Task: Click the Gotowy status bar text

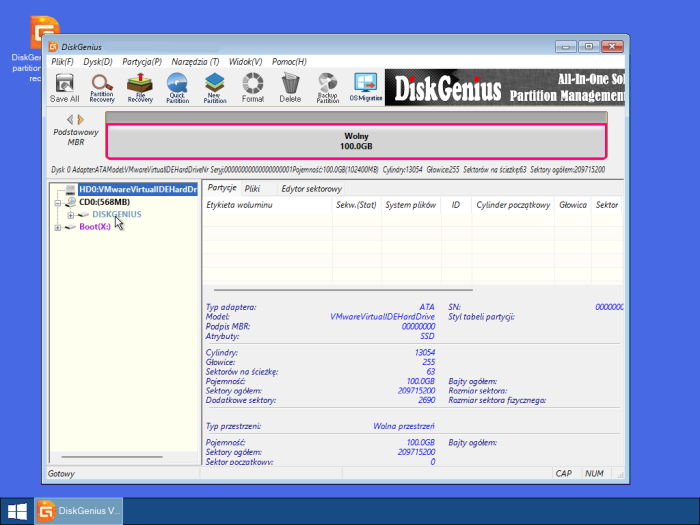Action: [x=61, y=474]
